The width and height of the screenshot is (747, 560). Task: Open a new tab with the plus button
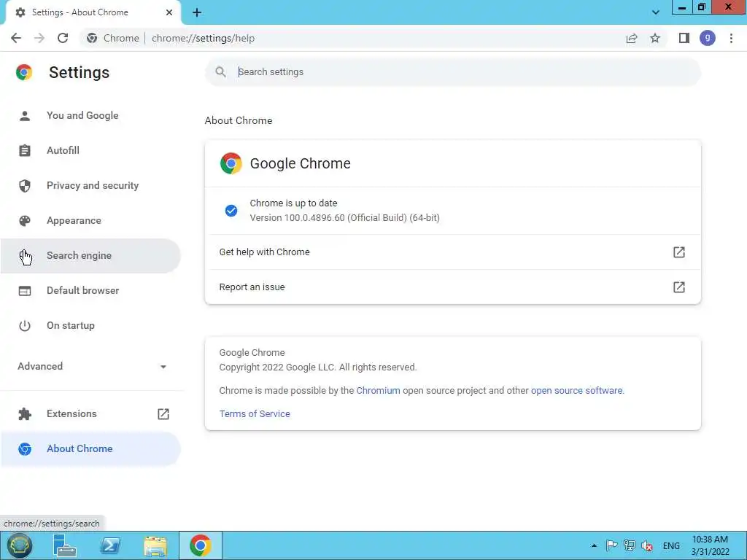tap(197, 12)
